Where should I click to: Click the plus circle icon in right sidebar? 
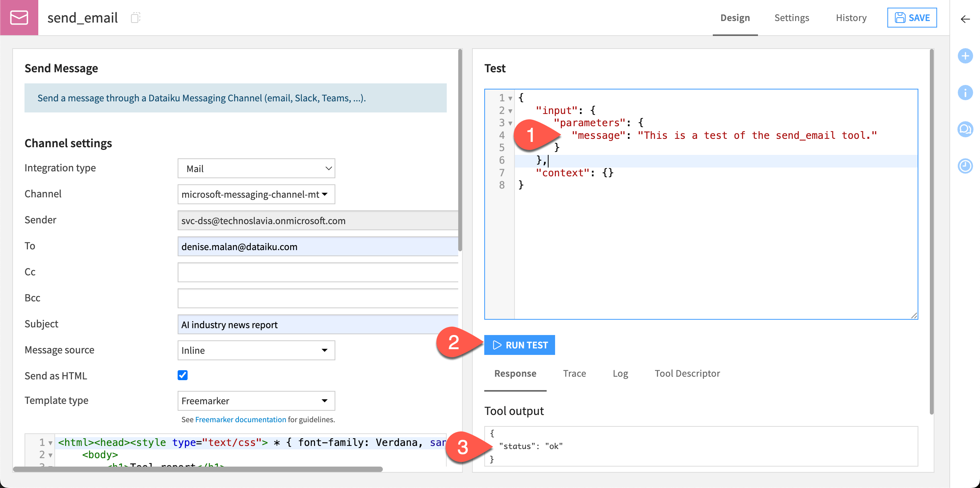pyautogui.click(x=965, y=56)
